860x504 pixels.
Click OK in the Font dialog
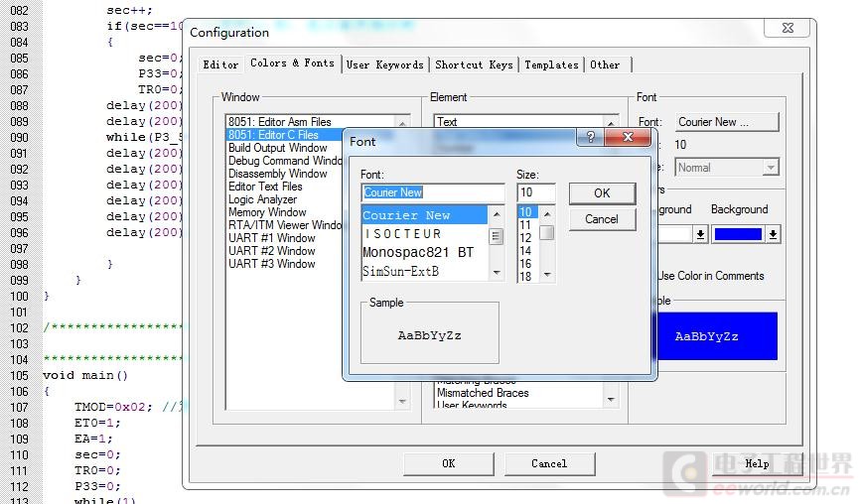tap(602, 193)
